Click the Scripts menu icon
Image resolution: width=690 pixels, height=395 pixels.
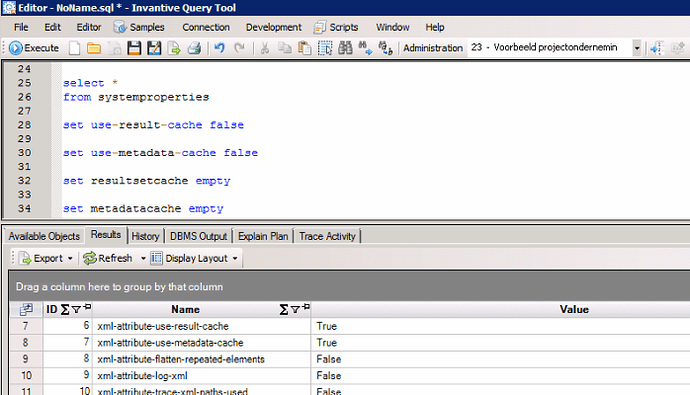tap(319, 27)
